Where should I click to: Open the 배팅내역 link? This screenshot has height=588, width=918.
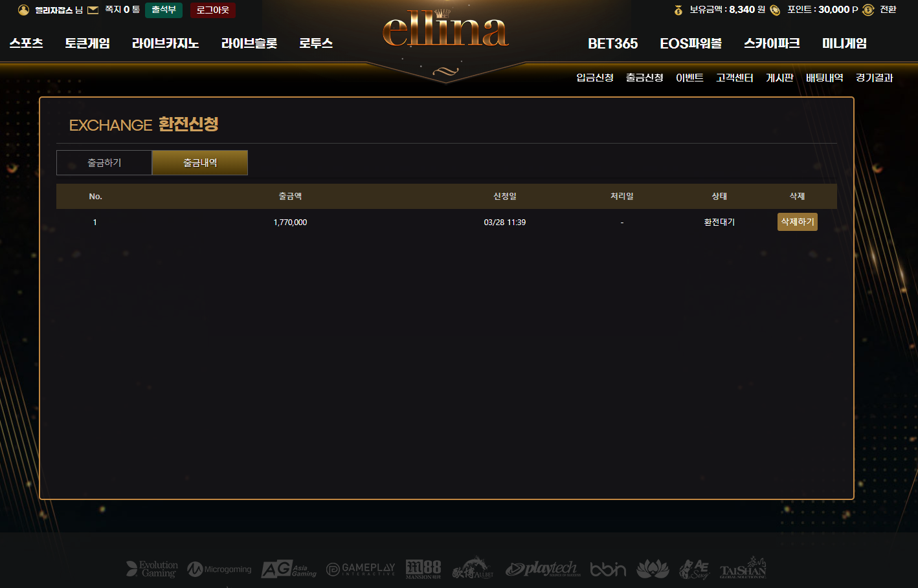(824, 78)
